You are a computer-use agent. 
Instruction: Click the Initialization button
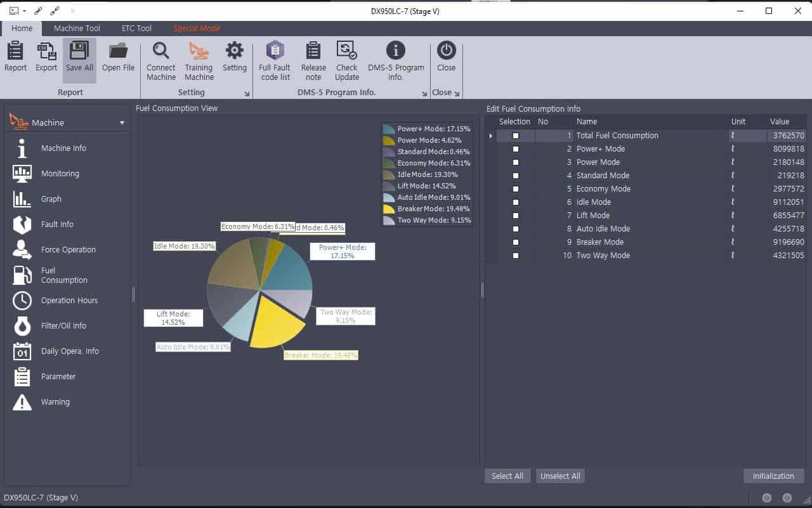coord(773,476)
